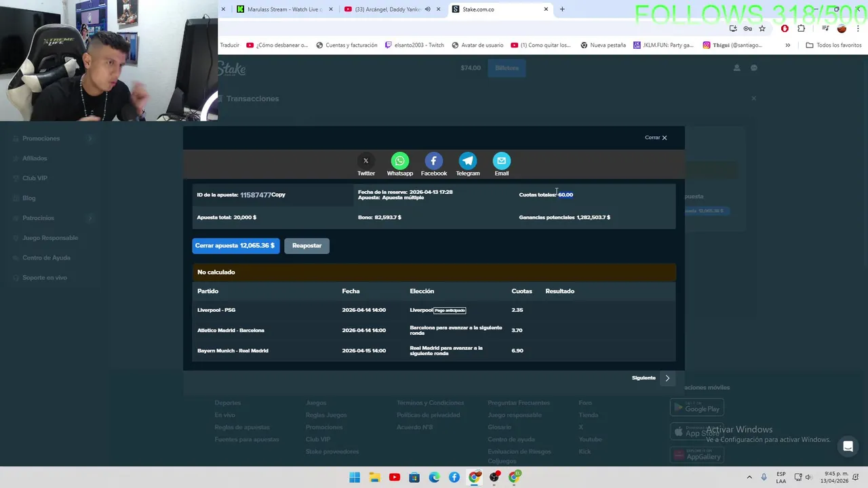Open a new browser tab
The height and width of the screenshot is (488, 868).
click(x=562, y=9)
